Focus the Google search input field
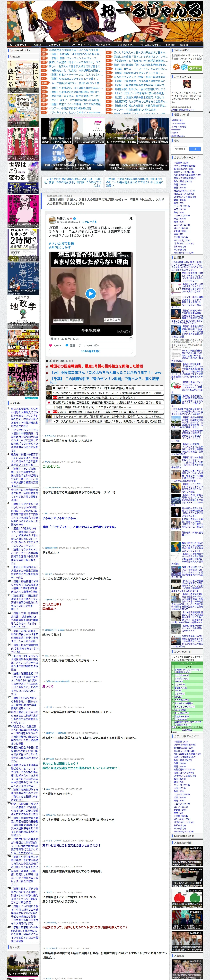This screenshot has height=980, width=210. pyautogui.click(x=180, y=149)
